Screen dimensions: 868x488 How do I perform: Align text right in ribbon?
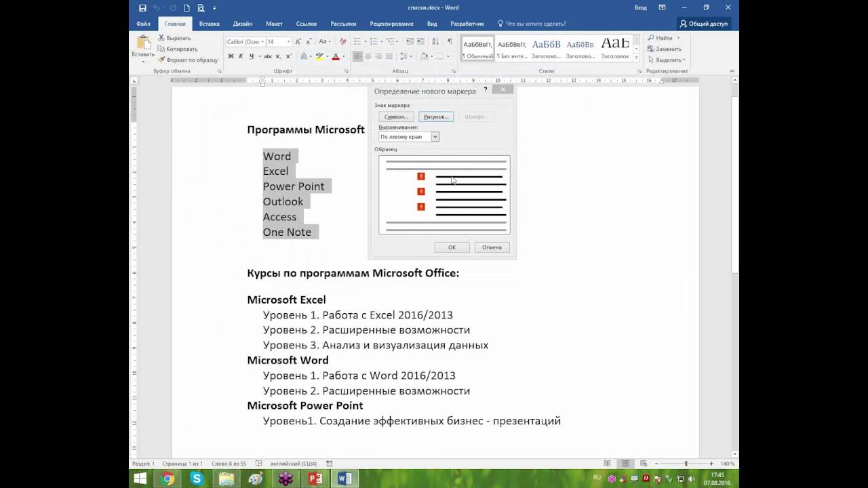[378, 56]
